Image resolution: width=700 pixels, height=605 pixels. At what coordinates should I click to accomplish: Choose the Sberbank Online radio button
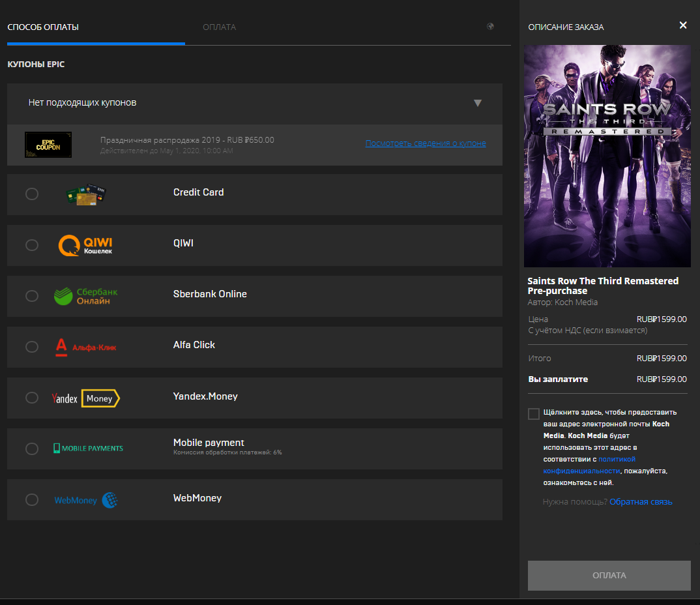pyautogui.click(x=32, y=296)
